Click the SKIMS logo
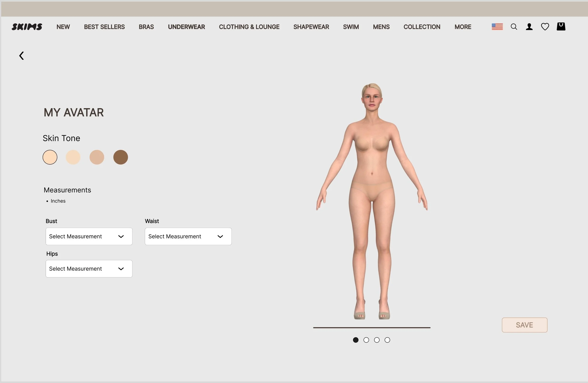This screenshot has height=383, width=588. click(27, 27)
